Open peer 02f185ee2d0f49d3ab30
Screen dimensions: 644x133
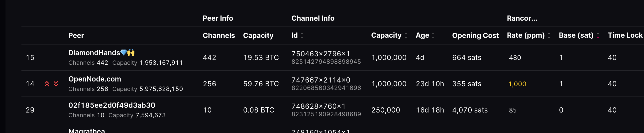pyautogui.click(x=112, y=105)
